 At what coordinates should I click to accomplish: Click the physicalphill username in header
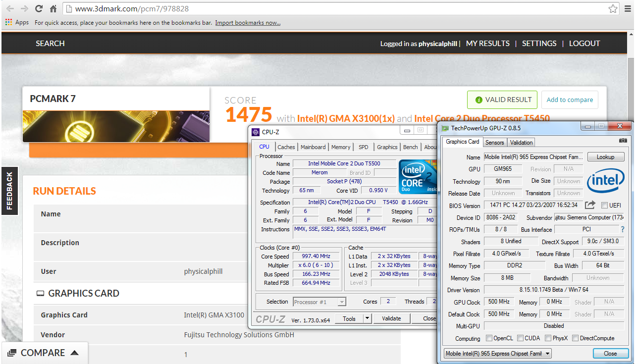pyautogui.click(x=438, y=44)
